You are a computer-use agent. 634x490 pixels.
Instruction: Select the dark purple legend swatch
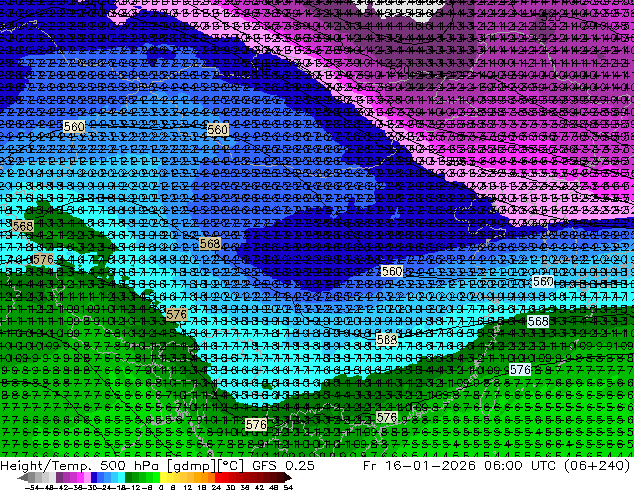(59, 477)
